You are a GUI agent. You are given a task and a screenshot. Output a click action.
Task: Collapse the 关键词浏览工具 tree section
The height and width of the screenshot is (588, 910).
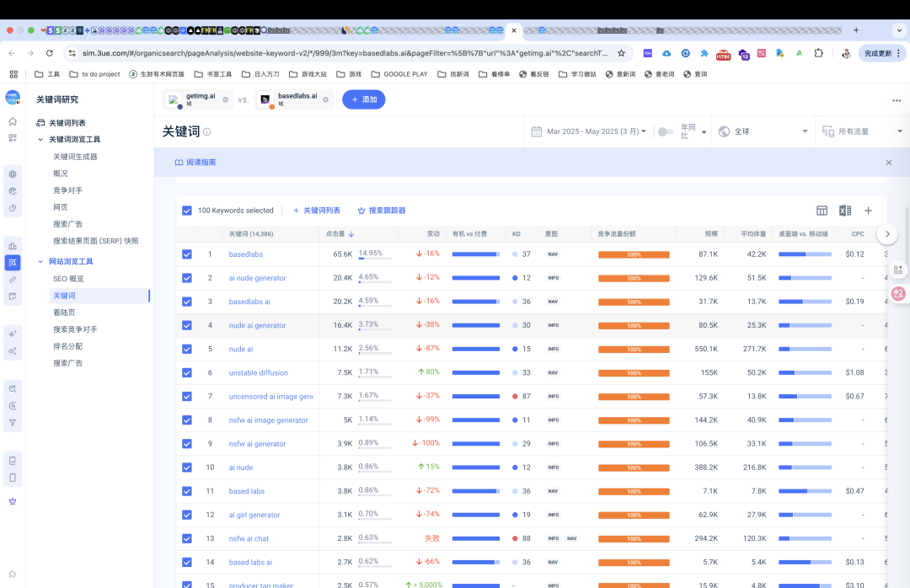pyautogui.click(x=40, y=139)
